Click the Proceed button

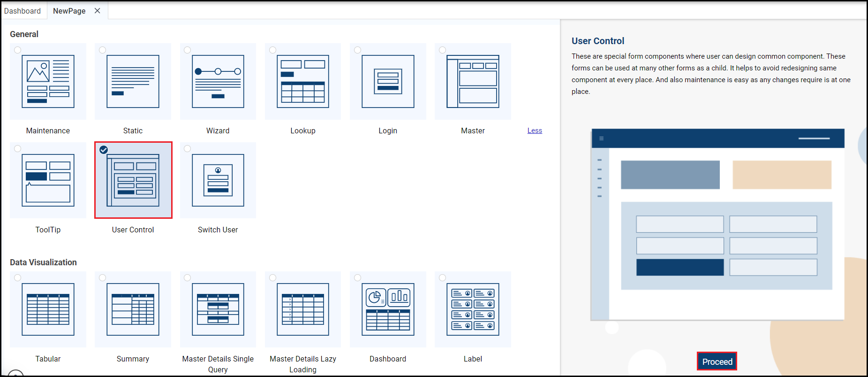click(717, 362)
